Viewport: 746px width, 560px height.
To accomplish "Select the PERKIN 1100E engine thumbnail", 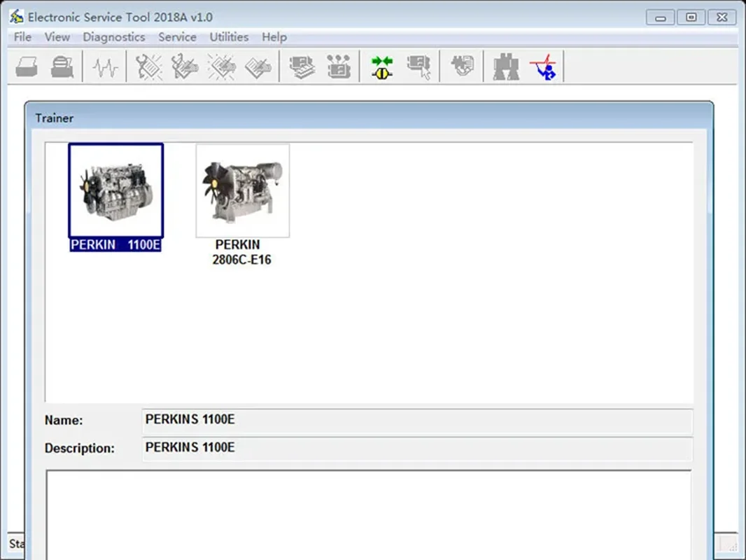I will [x=116, y=191].
